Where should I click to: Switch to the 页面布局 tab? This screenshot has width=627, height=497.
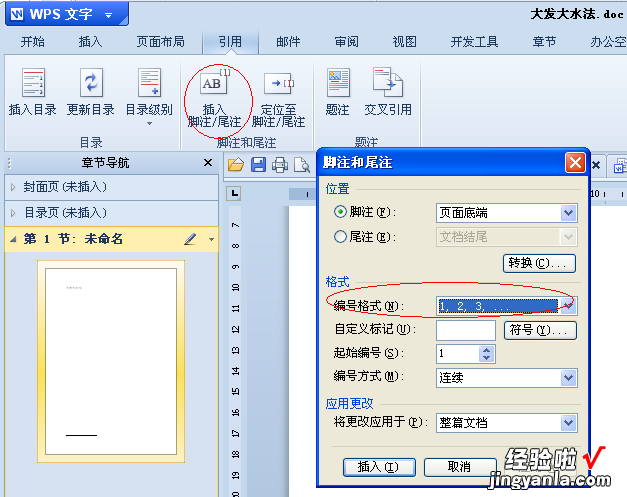pyautogui.click(x=161, y=42)
